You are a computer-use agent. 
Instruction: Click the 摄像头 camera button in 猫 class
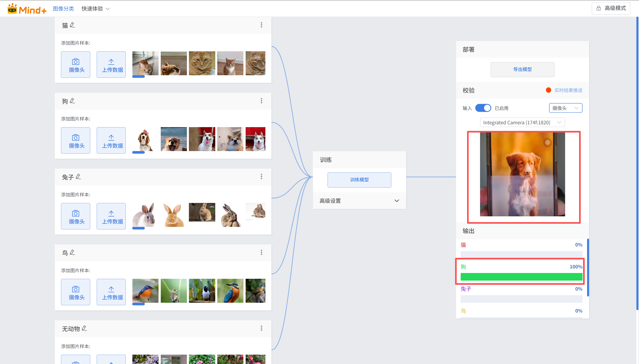pyautogui.click(x=75, y=64)
